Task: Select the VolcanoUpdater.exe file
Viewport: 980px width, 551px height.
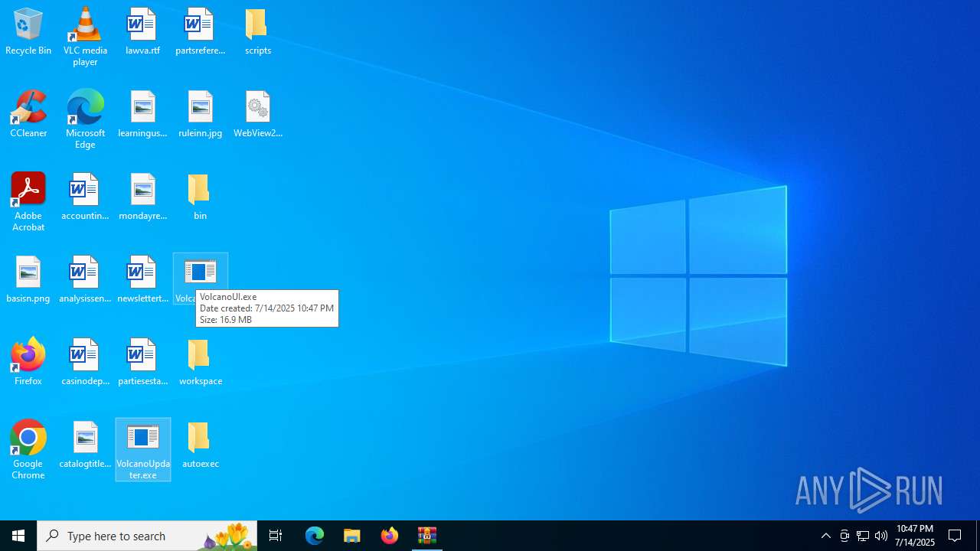Action: 143,450
